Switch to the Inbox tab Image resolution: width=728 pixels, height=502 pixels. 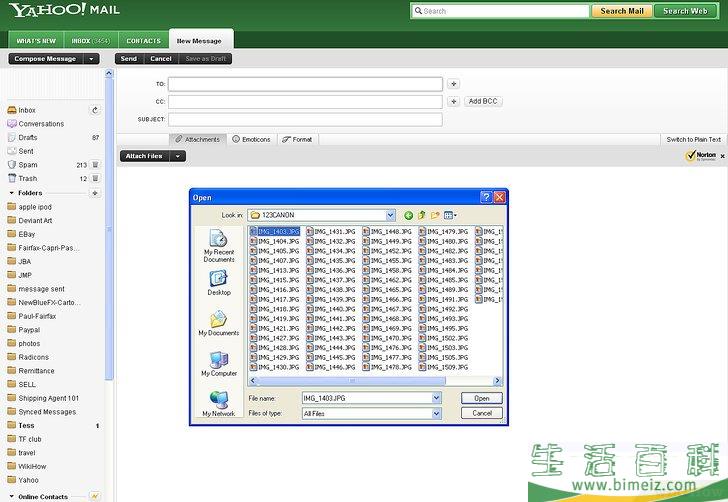90,41
